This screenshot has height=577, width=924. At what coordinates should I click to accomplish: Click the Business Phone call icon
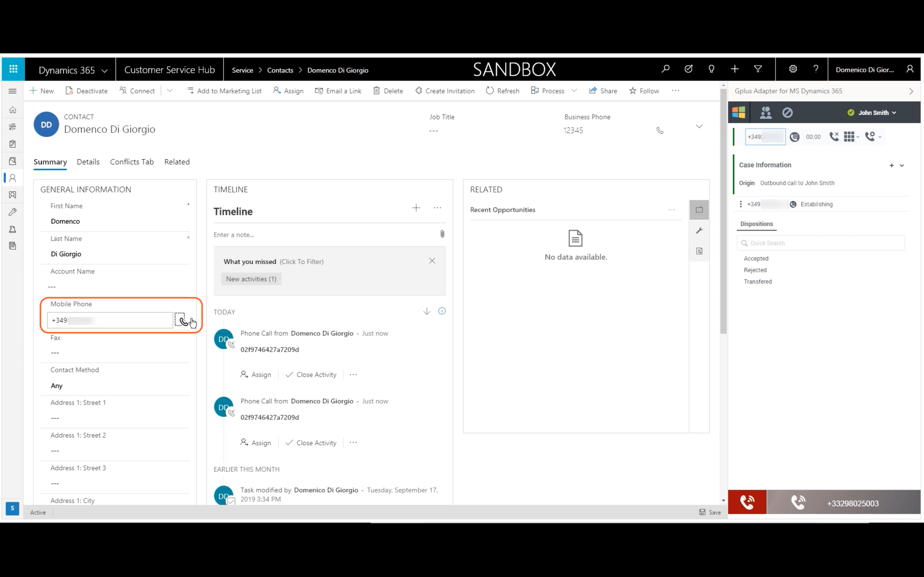click(660, 130)
